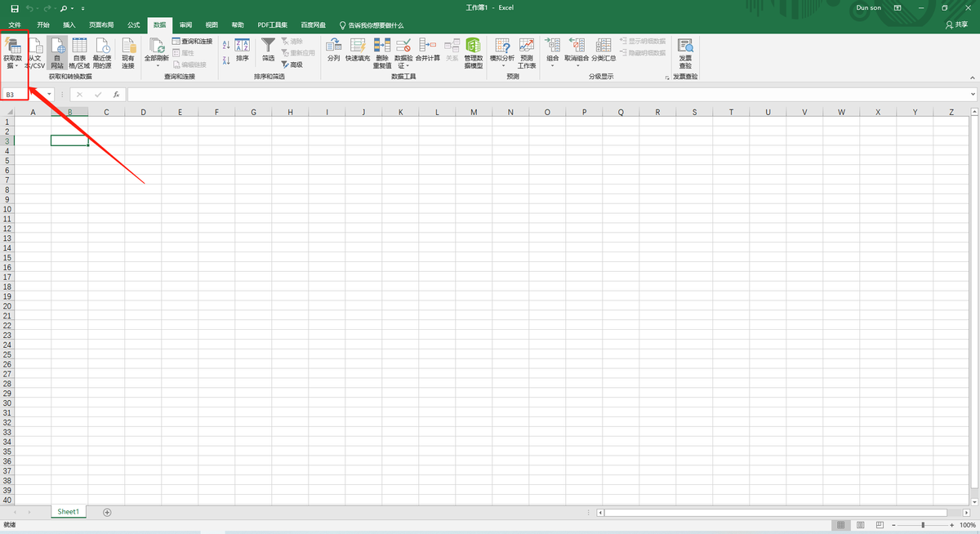The width and height of the screenshot is (980, 534).
Task: Click the 高级 (Advanced) filter button
Action: pos(292,65)
